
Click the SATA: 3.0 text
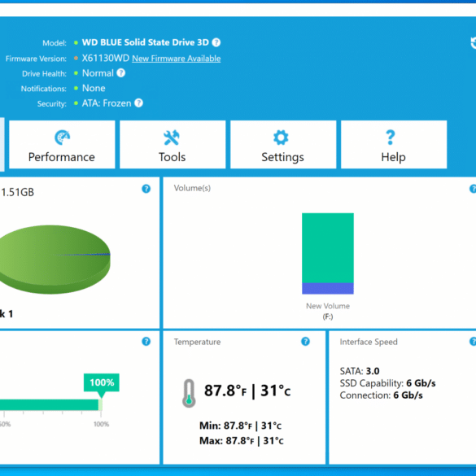pyautogui.click(x=360, y=371)
